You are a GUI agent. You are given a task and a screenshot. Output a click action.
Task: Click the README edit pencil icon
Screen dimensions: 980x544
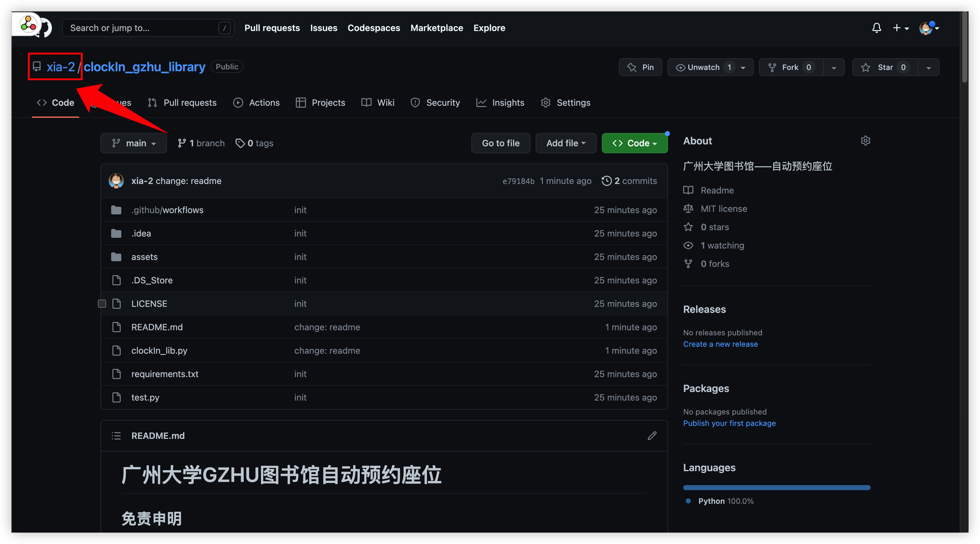[x=652, y=436]
